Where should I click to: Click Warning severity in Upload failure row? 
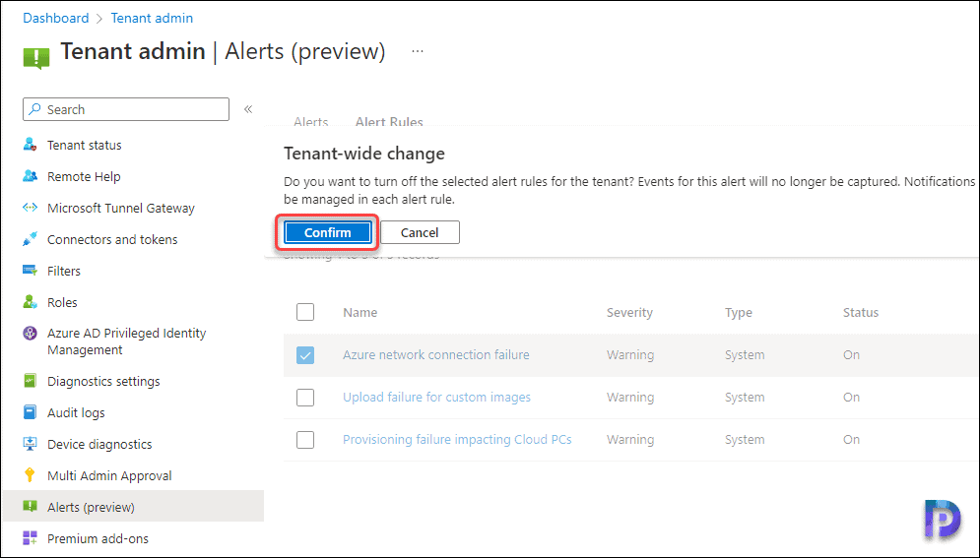click(630, 397)
